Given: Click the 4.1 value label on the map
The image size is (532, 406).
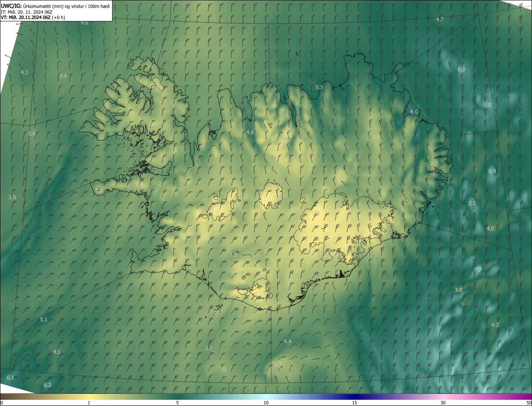Looking at the screenshot, I should point(57,352).
